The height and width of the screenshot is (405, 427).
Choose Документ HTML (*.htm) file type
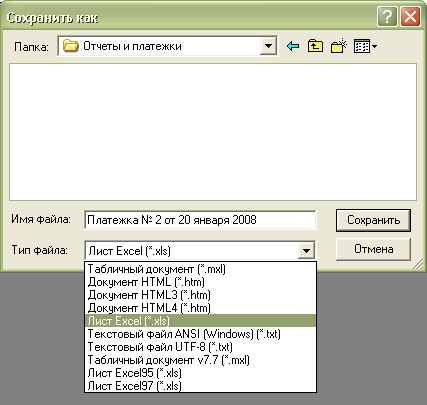tap(200, 282)
